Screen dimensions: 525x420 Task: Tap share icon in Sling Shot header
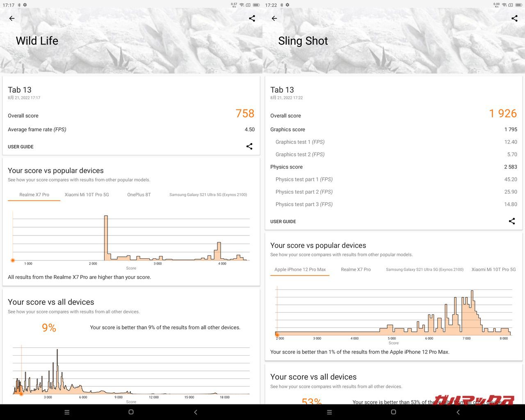pos(514,18)
